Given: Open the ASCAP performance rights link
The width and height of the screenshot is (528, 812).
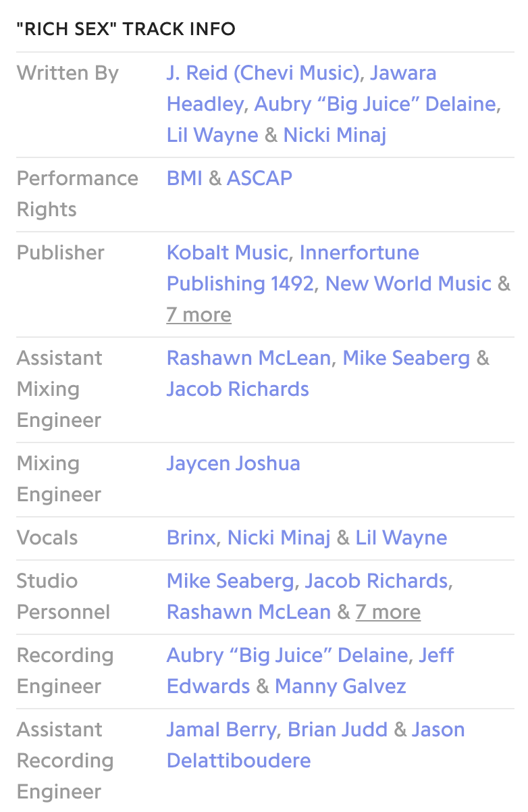Looking at the screenshot, I should pyautogui.click(x=259, y=178).
